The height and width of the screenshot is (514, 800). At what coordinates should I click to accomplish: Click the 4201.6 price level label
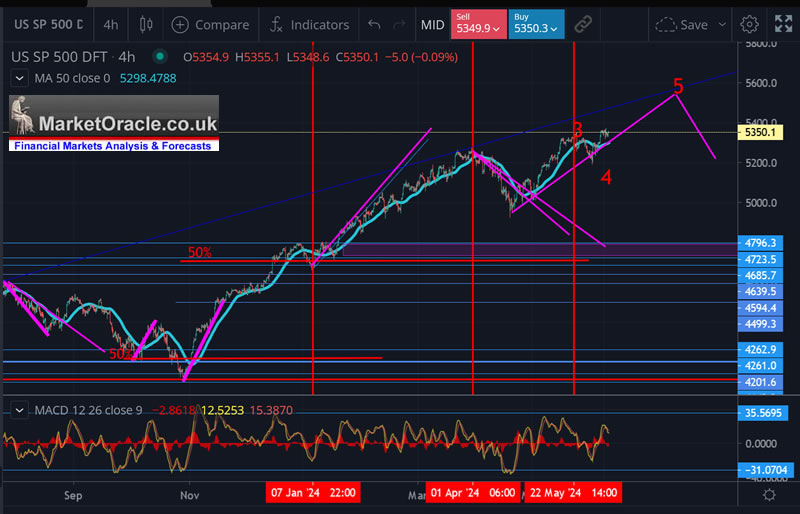760,382
